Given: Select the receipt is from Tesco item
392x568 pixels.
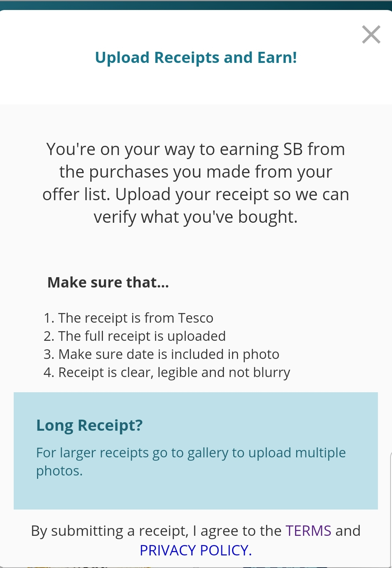Looking at the screenshot, I should tap(128, 318).
